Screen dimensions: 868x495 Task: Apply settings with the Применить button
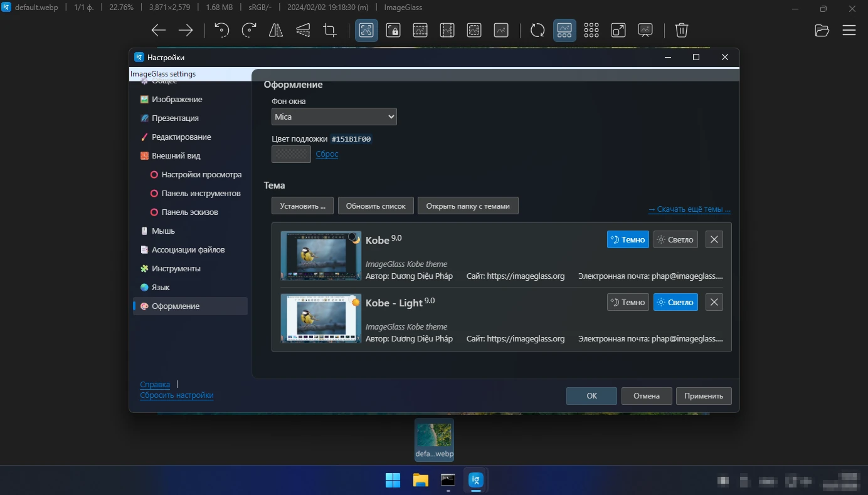704,396
